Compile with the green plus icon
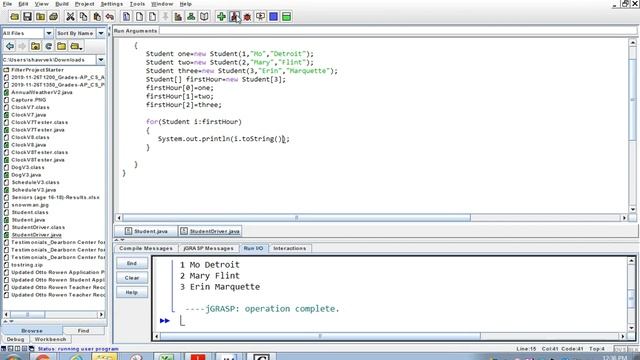 click(x=221, y=17)
